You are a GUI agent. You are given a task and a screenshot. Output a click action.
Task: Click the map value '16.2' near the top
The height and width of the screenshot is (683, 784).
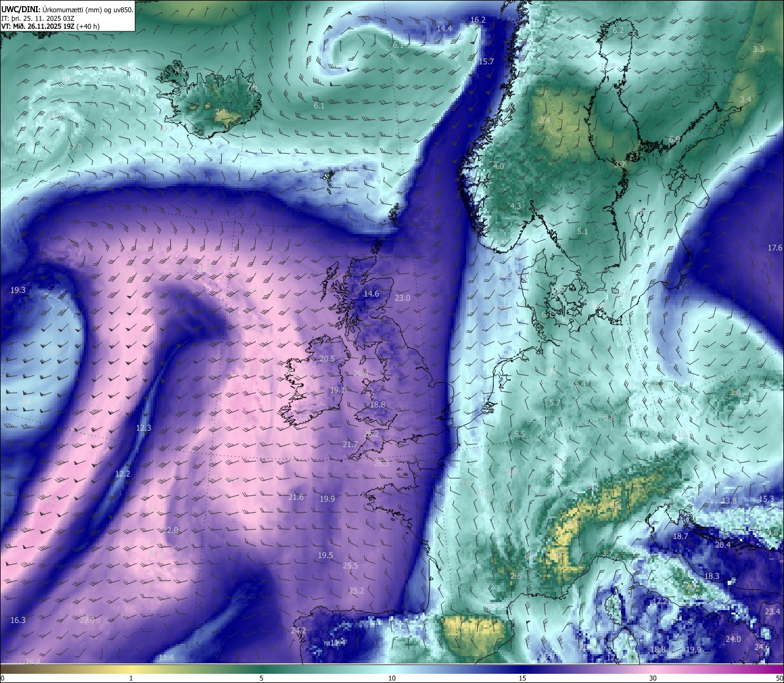coord(478,20)
